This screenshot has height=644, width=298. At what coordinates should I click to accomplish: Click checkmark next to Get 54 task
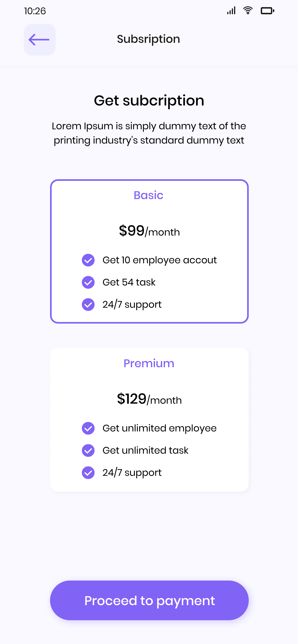[88, 282]
